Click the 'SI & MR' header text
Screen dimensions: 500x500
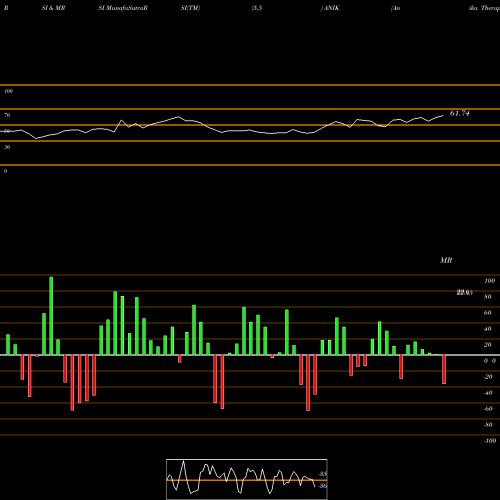(x=53, y=8)
